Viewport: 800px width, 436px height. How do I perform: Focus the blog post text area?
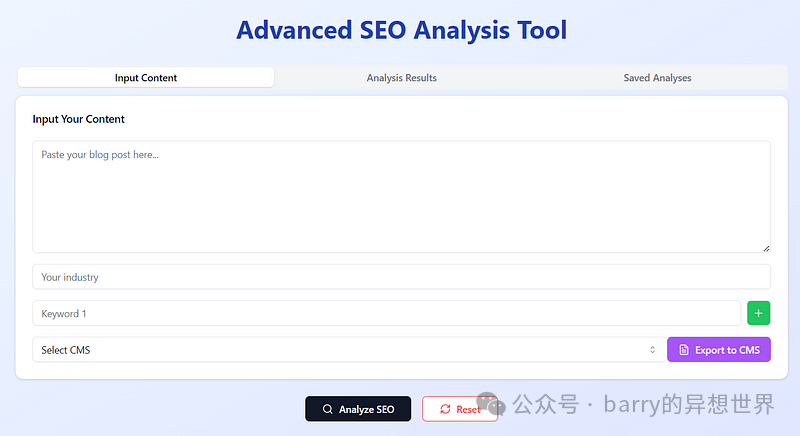[401, 196]
